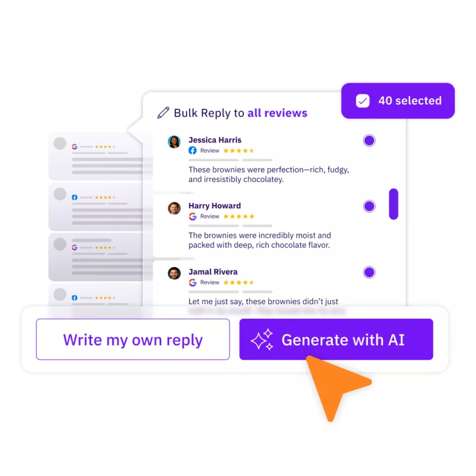Click the pencil icon beside Bulk Reply
Image resolution: width=476 pixels, height=476 pixels.
pyautogui.click(x=163, y=113)
